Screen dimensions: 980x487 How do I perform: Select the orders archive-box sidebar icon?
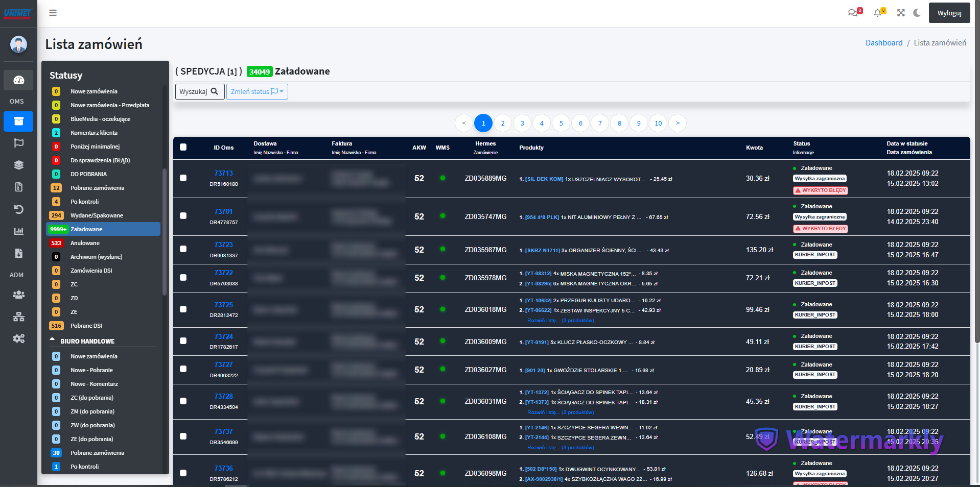click(x=18, y=121)
